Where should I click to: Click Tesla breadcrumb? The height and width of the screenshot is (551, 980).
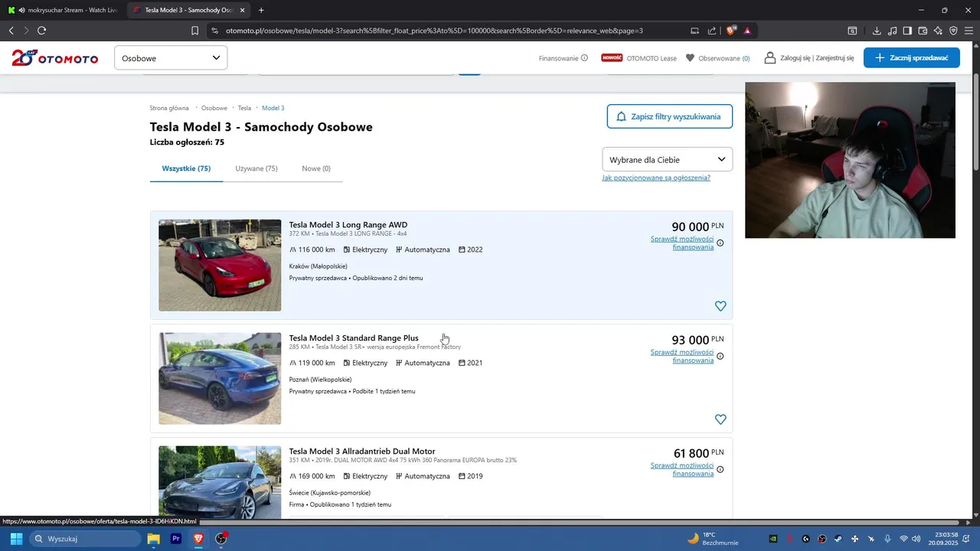coord(244,108)
